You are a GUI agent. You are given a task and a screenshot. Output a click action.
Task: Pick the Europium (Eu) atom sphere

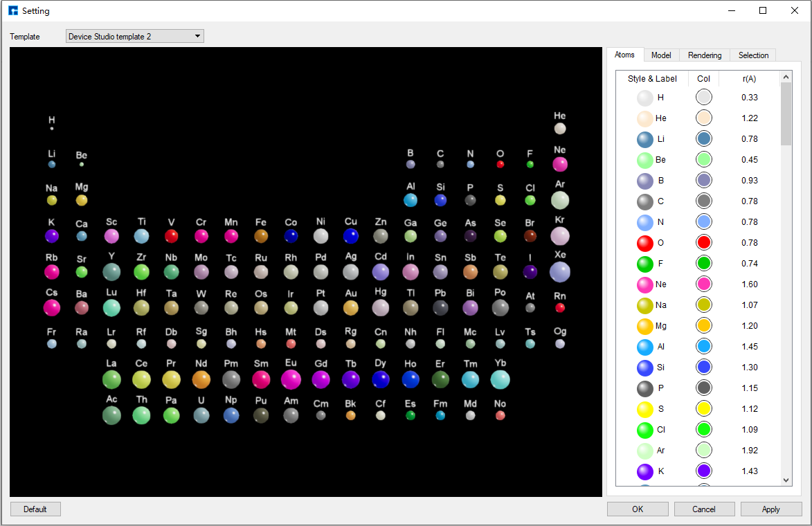pos(291,379)
